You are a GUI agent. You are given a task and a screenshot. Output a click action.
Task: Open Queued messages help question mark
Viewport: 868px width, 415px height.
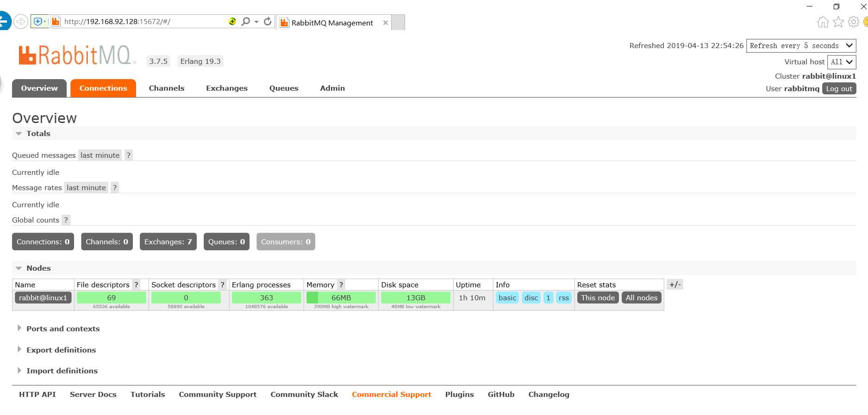point(129,155)
